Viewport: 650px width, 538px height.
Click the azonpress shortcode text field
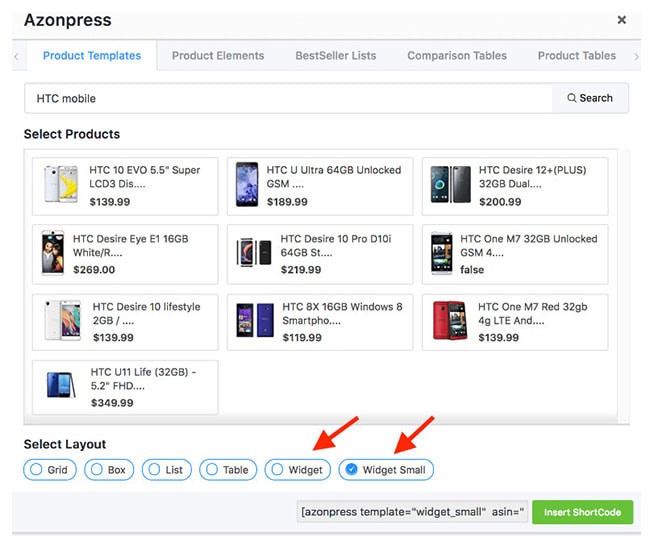[x=412, y=512]
